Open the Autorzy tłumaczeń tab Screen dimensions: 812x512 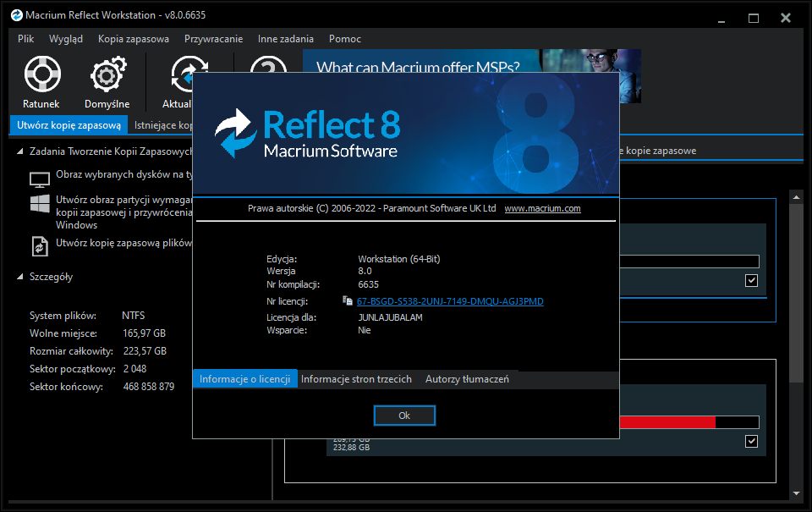click(x=467, y=379)
